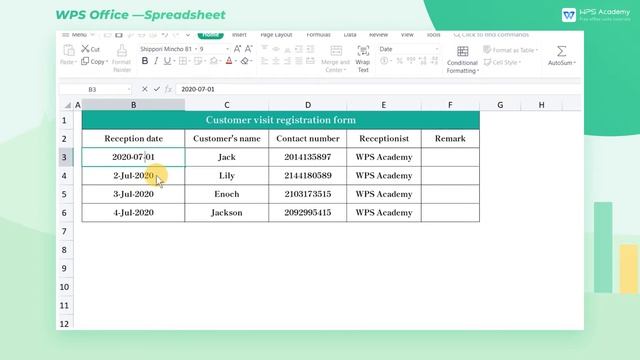
Task: Click the currency format icon
Action: coord(384,61)
